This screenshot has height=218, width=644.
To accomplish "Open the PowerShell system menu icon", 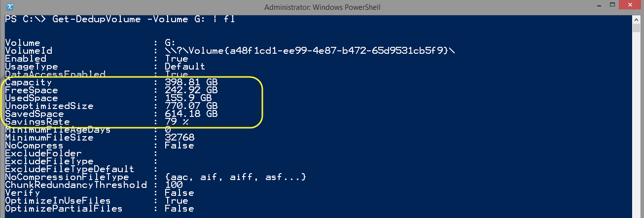I will (x=9, y=7).
